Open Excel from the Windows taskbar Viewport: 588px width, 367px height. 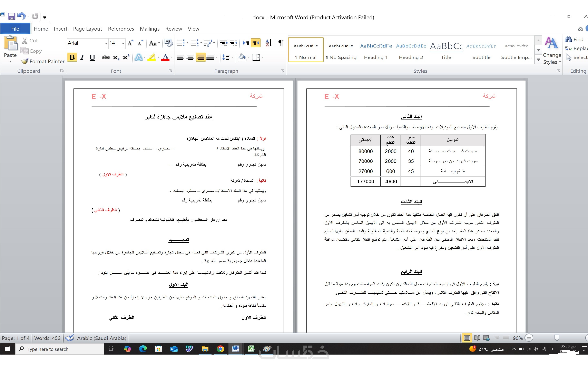(251, 349)
